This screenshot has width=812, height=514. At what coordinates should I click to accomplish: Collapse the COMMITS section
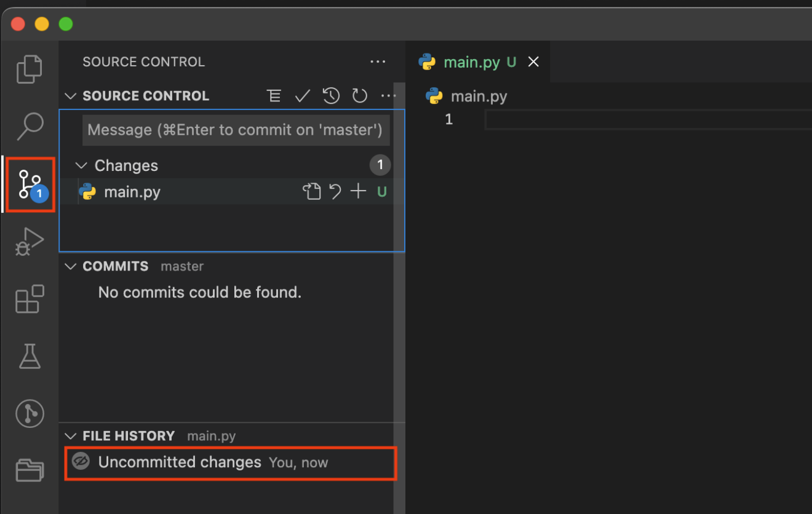[x=71, y=266]
